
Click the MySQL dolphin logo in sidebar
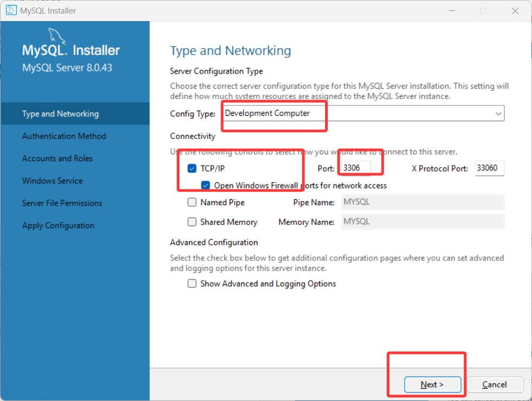point(56,36)
